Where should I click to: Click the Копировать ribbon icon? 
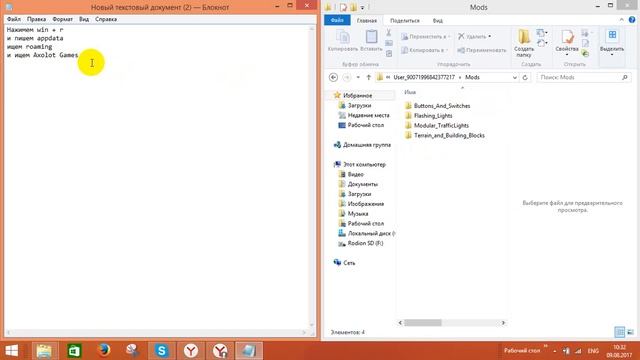(x=343, y=41)
